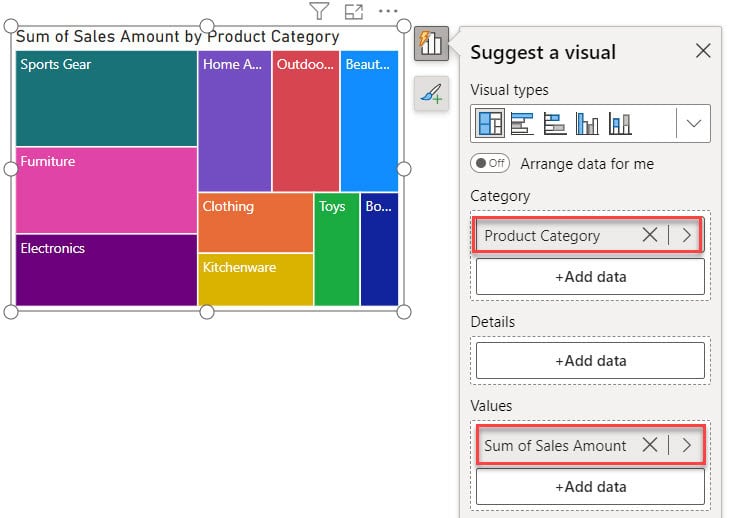The height and width of the screenshot is (518, 730).
Task: Click the Arrange data for me label
Action: [x=587, y=164]
